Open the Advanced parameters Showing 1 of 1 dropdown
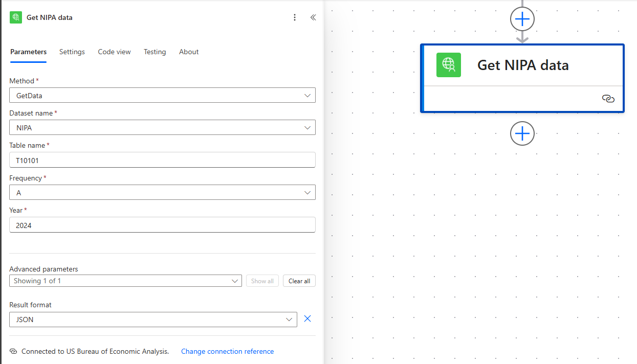637x364 pixels. 125,281
